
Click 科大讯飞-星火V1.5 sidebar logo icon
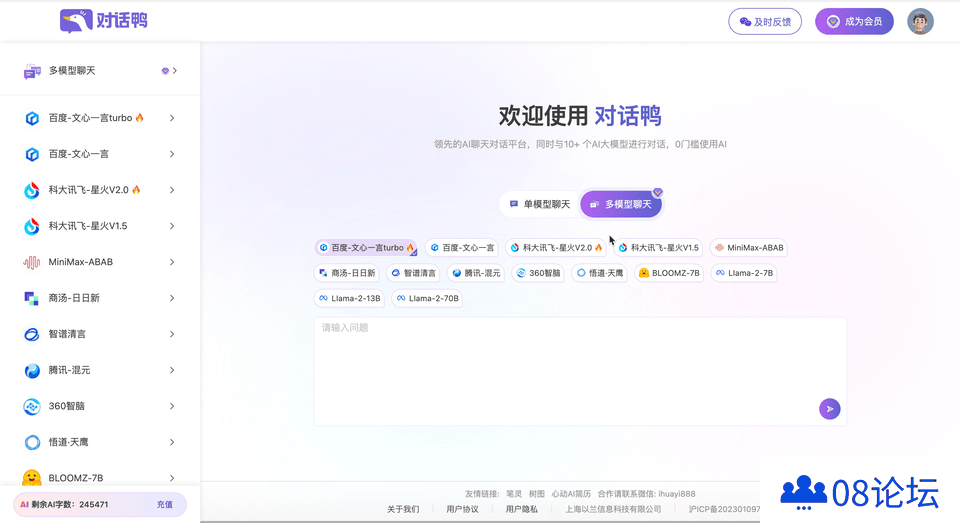[32, 227]
